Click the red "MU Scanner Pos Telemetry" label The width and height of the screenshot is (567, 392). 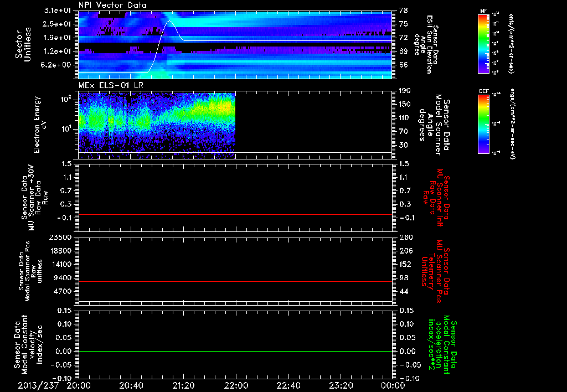click(434, 271)
